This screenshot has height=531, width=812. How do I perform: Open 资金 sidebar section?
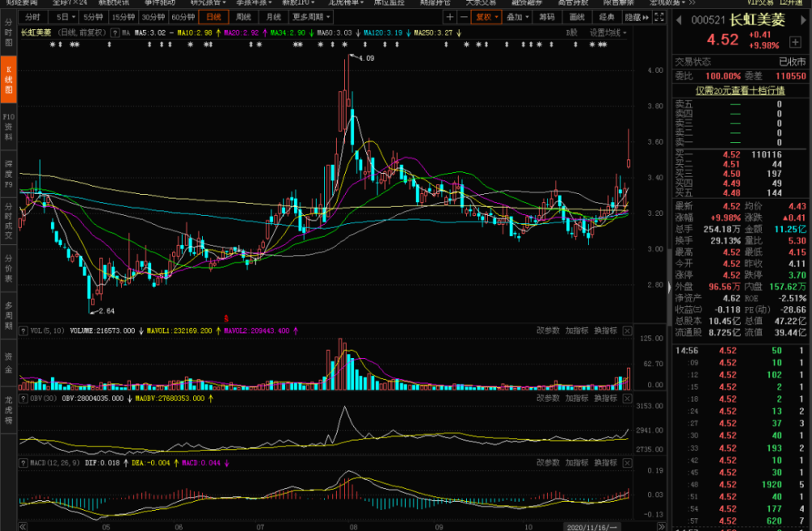coord(8,363)
